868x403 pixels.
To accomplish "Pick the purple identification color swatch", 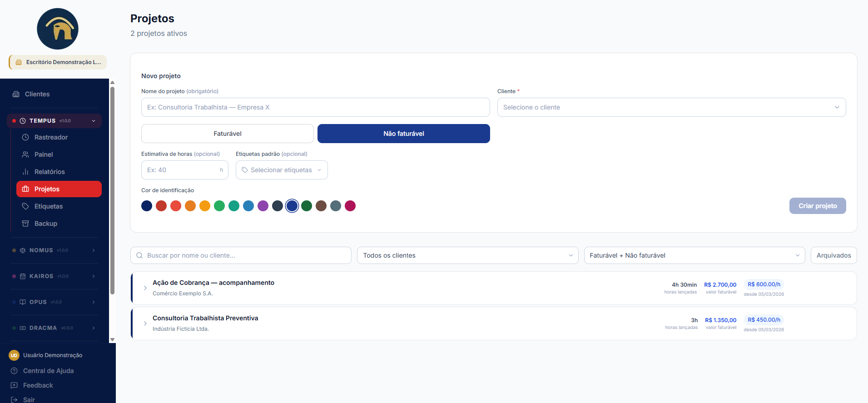I will point(263,206).
